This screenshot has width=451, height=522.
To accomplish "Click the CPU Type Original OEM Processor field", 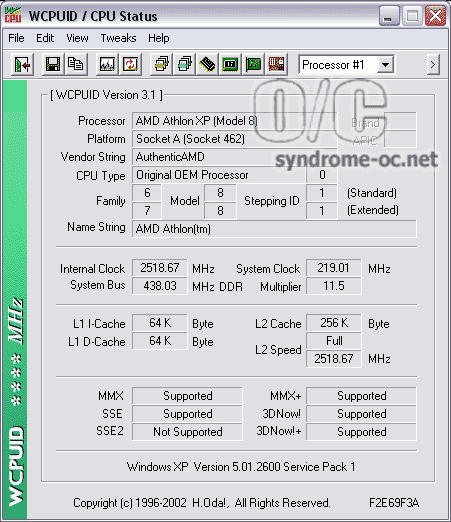I will pos(219,175).
